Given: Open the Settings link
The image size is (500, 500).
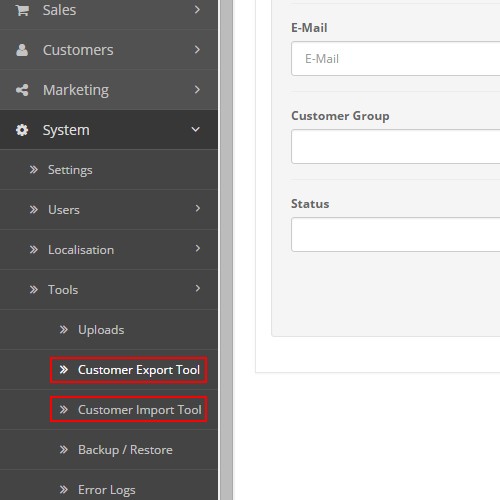Looking at the screenshot, I should point(70,170).
